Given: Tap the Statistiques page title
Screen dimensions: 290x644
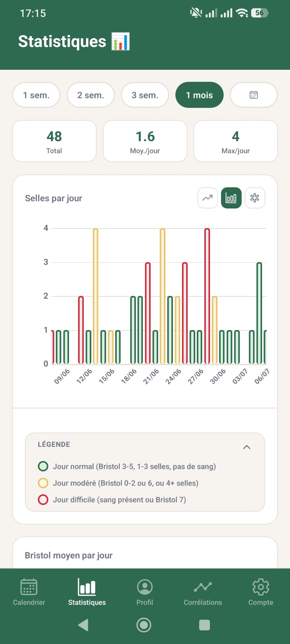Looking at the screenshot, I should 62,41.
